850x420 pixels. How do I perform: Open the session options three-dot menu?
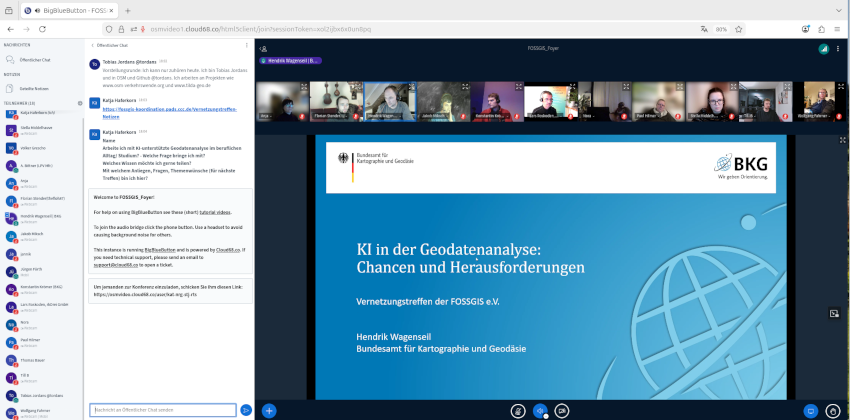(838, 48)
